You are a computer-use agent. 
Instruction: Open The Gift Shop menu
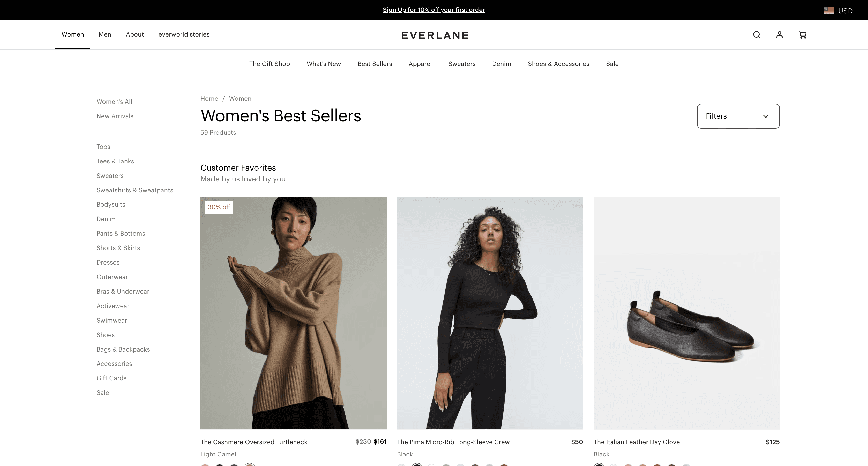pyautogui.click(x=269, y=64)
